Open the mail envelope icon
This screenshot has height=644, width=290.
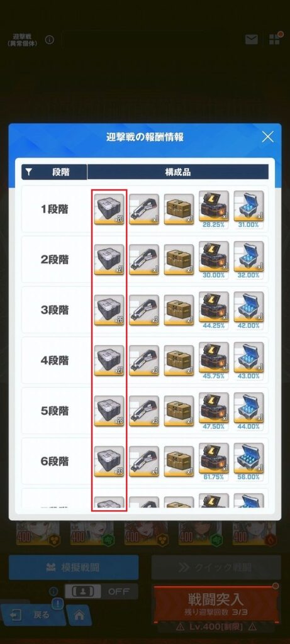tap(252, 40)
